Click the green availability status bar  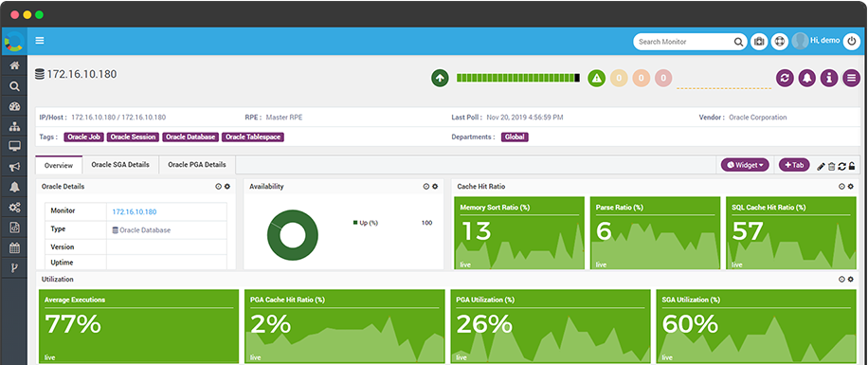click(518, 78)
